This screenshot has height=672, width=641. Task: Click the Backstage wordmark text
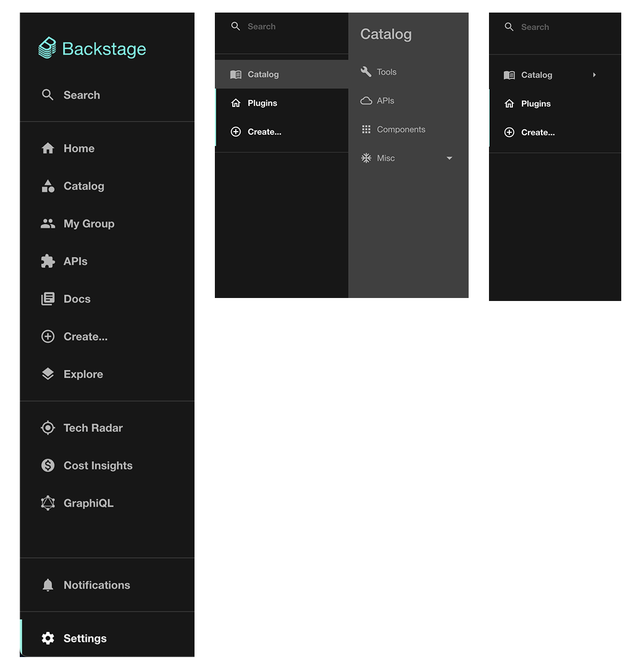tap(104, 49)
